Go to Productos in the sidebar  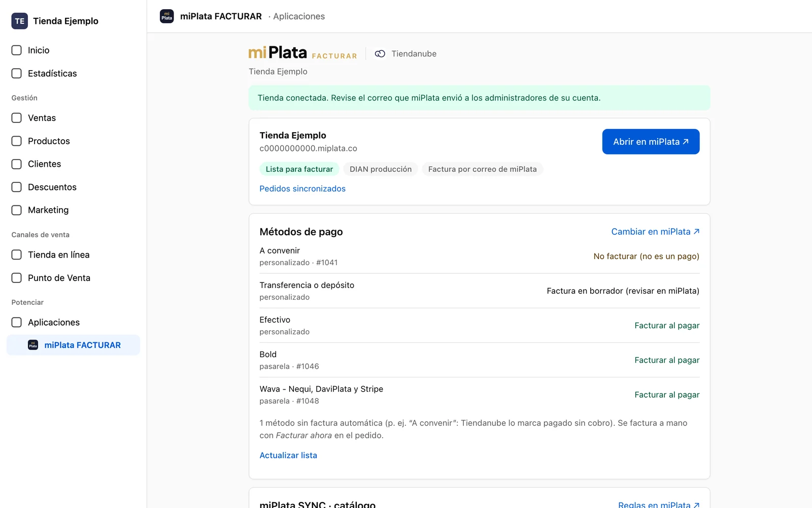(49, 141)
